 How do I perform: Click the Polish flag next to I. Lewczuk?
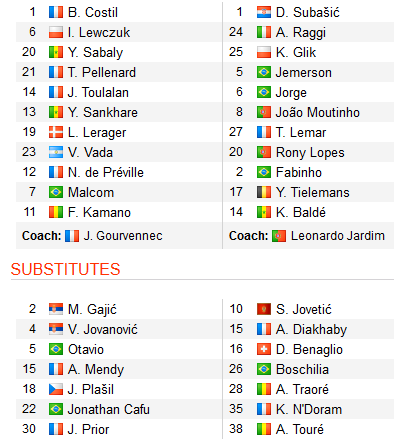pos(56,32)
